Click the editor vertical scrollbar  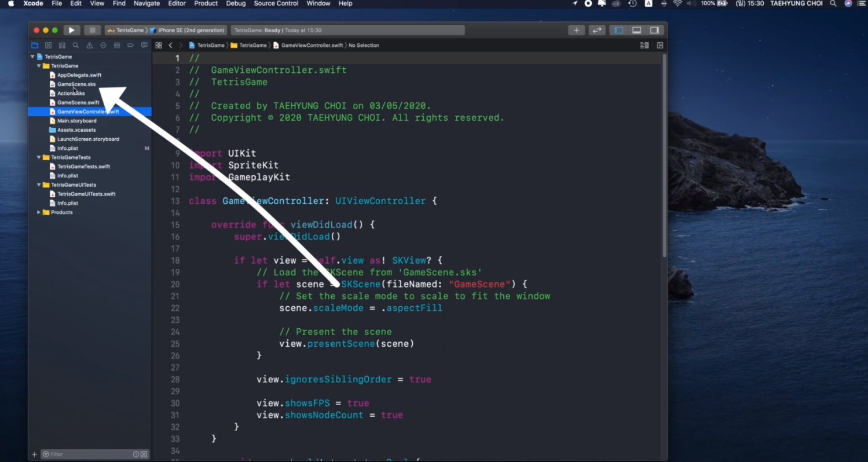click(x=664, y=156)
